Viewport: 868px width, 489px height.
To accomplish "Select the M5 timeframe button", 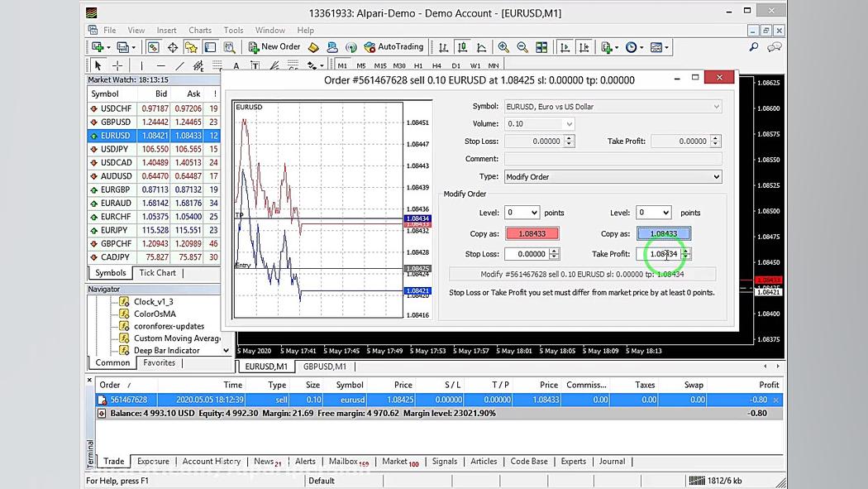I will 361,65.
